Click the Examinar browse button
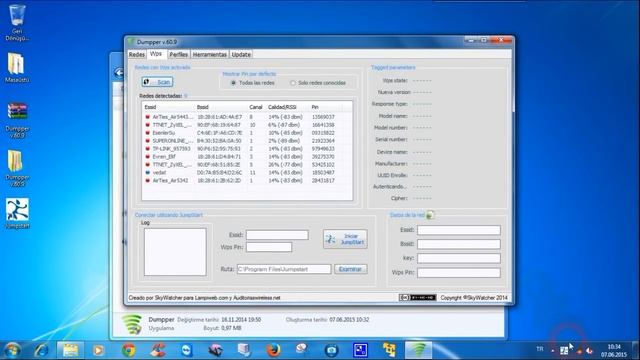The image size is (640, 360). 351,269
